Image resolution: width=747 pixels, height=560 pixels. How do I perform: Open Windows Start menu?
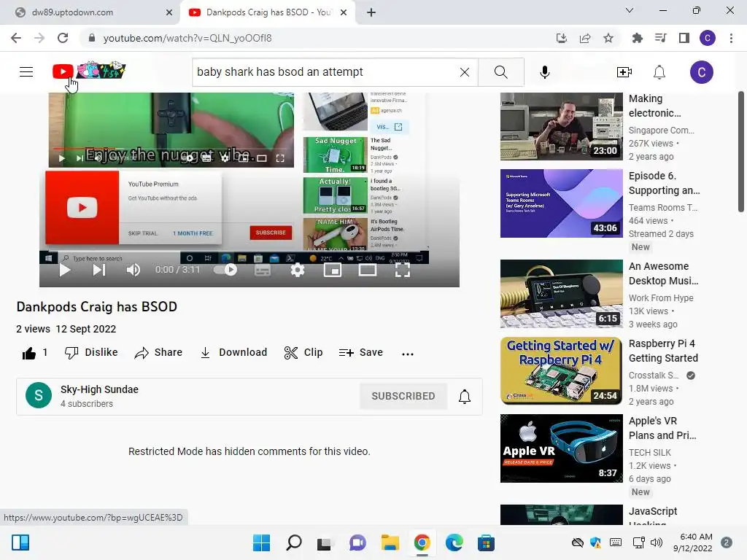(x=262, y=542)
